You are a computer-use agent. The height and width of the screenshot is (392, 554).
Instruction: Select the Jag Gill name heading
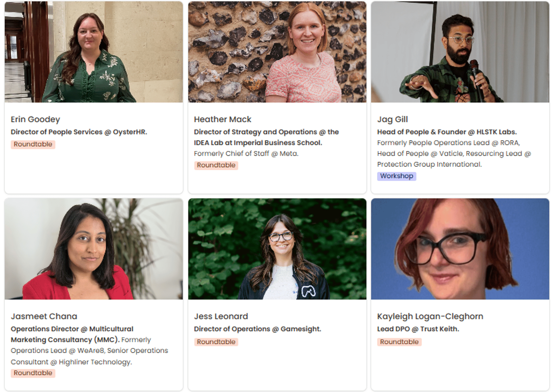392,119
